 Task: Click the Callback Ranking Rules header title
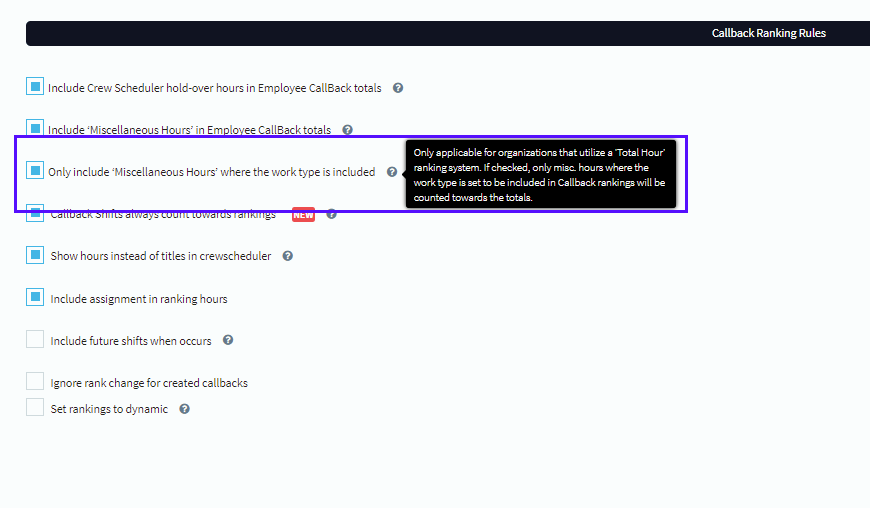(x=768, y=33)
